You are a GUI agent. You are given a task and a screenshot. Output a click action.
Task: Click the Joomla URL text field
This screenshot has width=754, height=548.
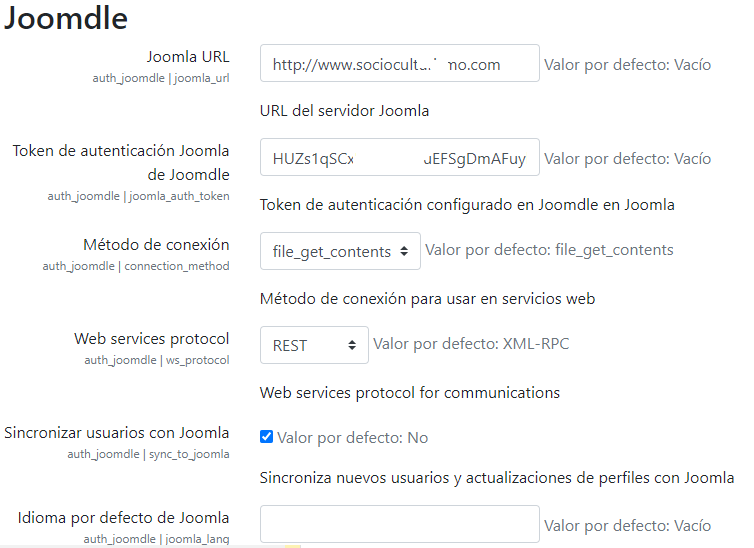click(x=399, y=64)
